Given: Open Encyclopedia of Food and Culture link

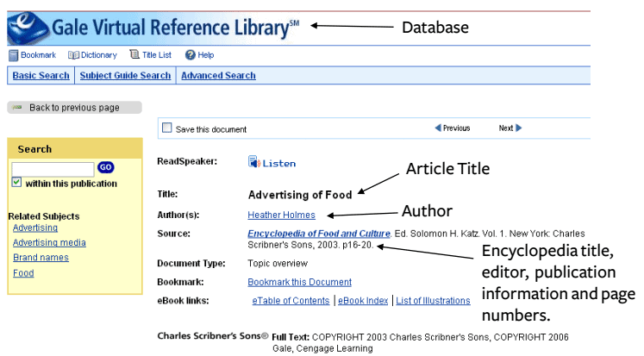Looking at the screenshot, I should tap(319, 234).
